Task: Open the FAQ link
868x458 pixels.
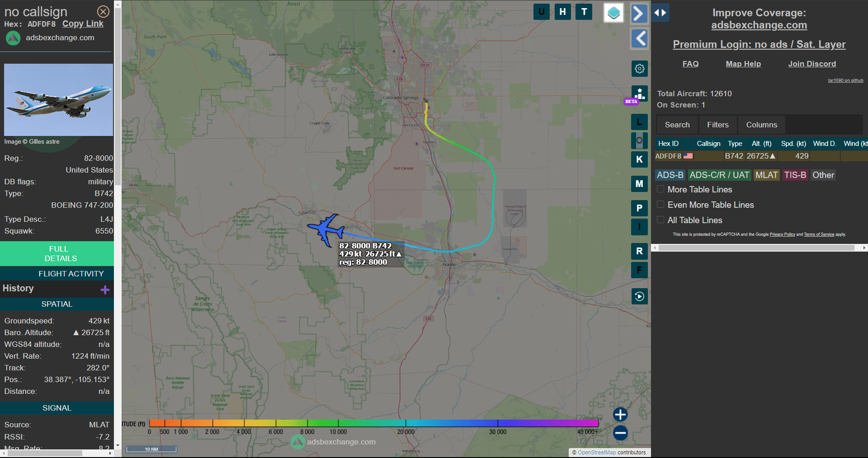Action: [690, 64]
